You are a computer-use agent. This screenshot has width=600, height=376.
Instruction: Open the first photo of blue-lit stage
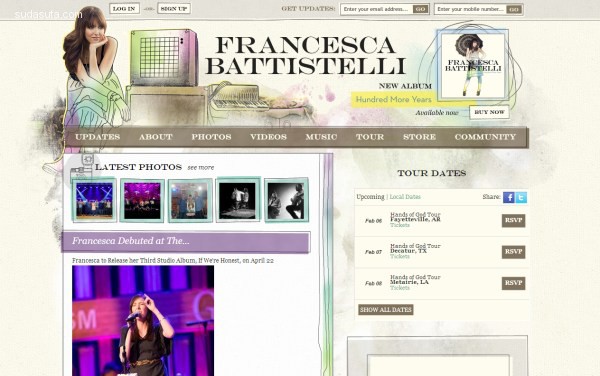click(94, 200)
